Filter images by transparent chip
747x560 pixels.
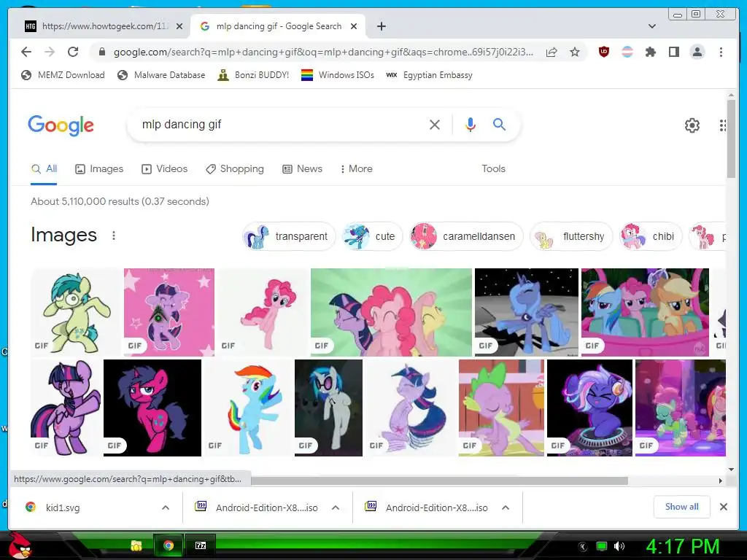click(289, 236)
